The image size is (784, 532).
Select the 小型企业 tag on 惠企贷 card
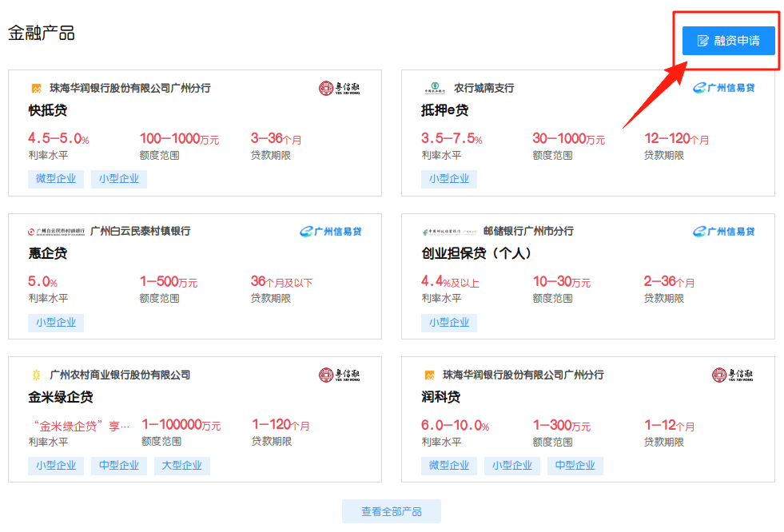[x=56, y=323]
